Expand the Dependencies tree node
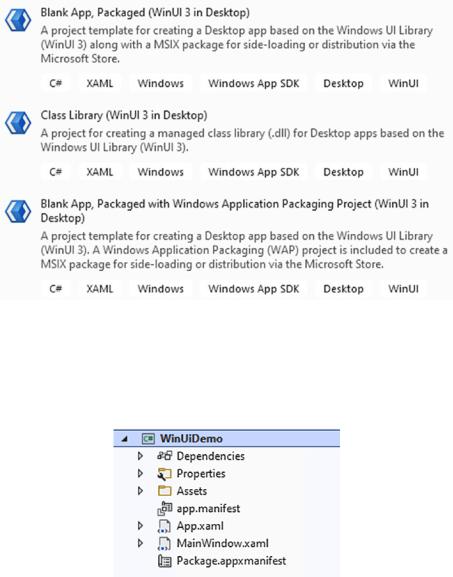The height and width of the screenshot is (577, 453). [x=140, y=456]
